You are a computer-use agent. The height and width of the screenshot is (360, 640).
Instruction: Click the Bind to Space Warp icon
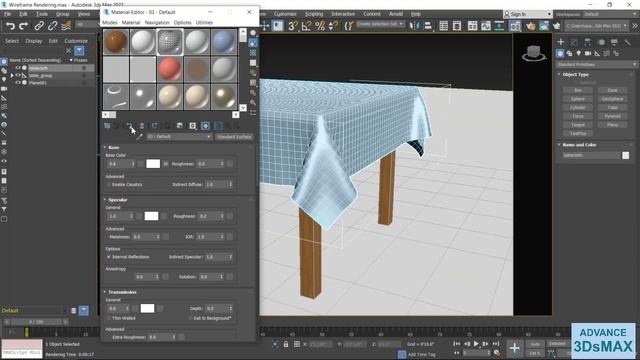tap(66, 26)
